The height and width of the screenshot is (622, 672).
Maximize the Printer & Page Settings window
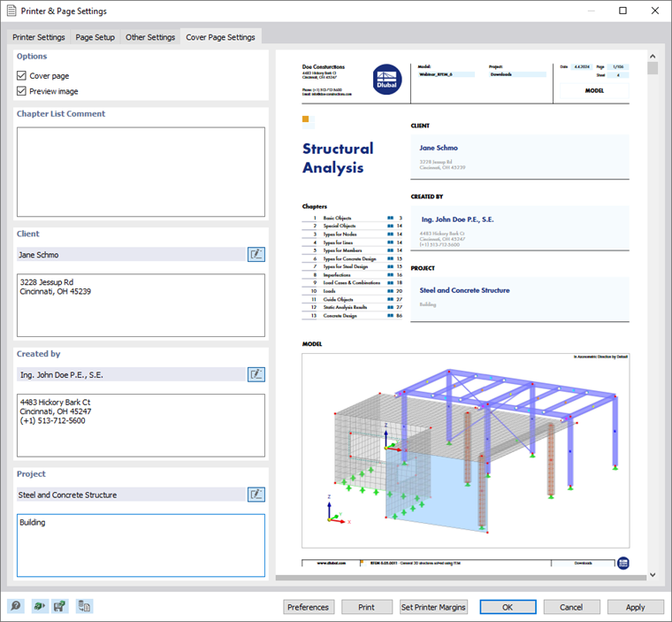(x=622, y=11)
